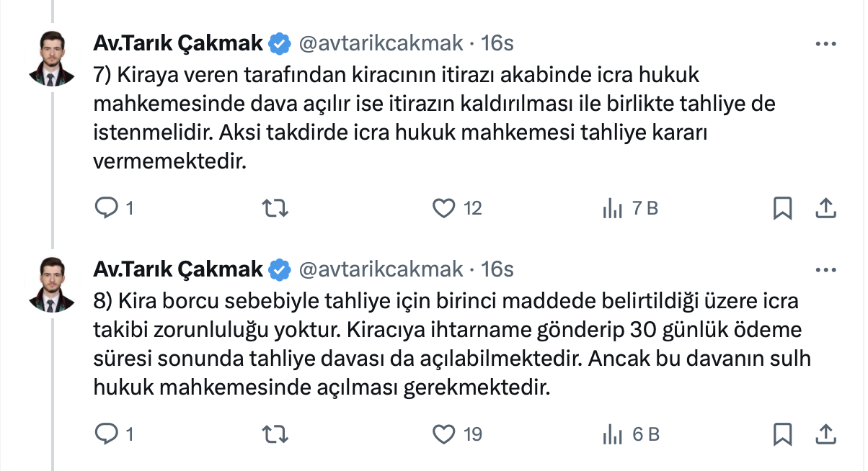Like the tweet with 19 likes
Viewport: 868px width, 471px height.
[x=444, y=434]
